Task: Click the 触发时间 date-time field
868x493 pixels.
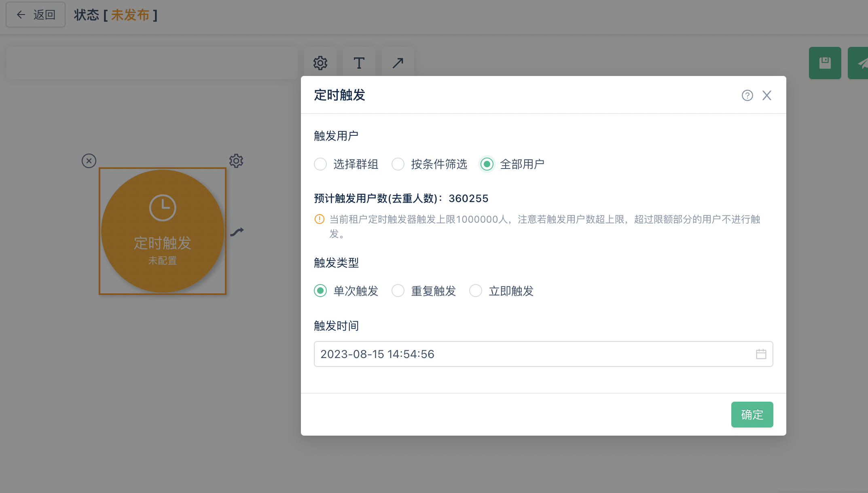Action: coord(544,354)
